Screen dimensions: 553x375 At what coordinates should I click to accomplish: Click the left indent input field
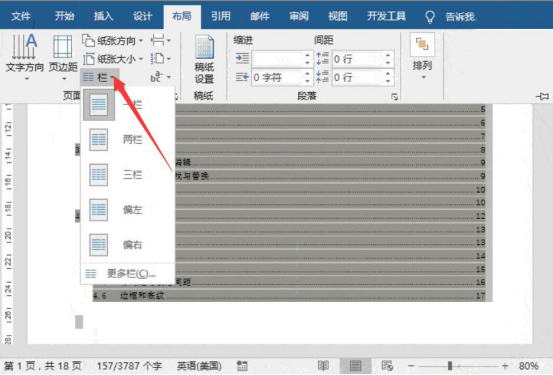coord(278,59)
